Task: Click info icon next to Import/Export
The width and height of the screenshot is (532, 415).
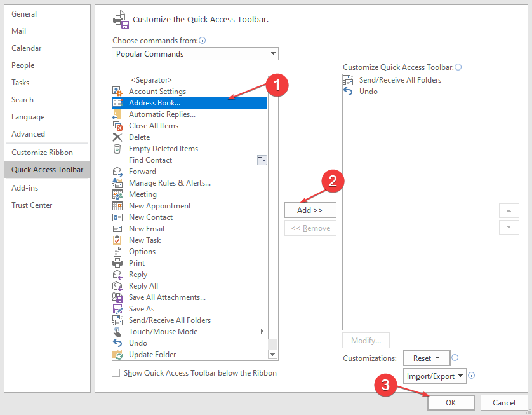Action: click(x=471, y=375)
